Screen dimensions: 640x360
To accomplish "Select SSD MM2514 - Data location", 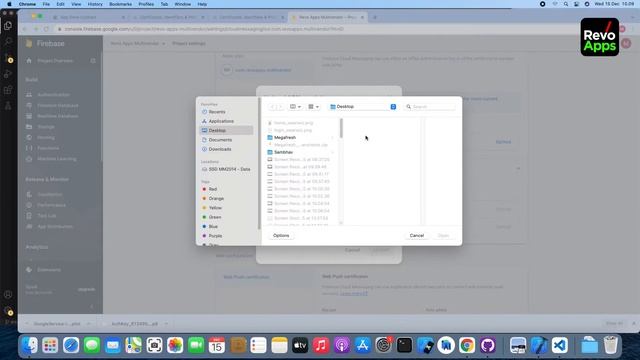I will pyautogui.click(x=226, y=169).
